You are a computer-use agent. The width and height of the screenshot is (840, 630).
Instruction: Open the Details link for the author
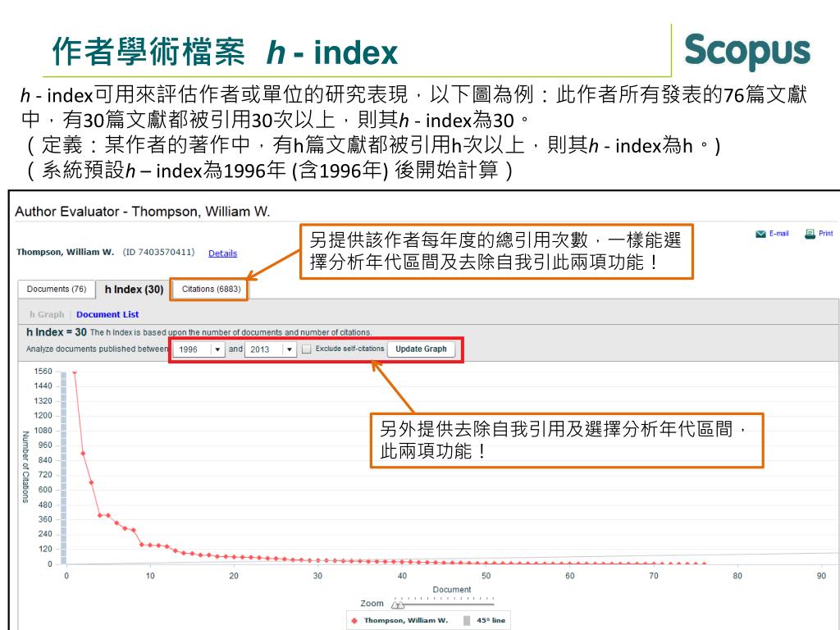(x=222, y=253)
